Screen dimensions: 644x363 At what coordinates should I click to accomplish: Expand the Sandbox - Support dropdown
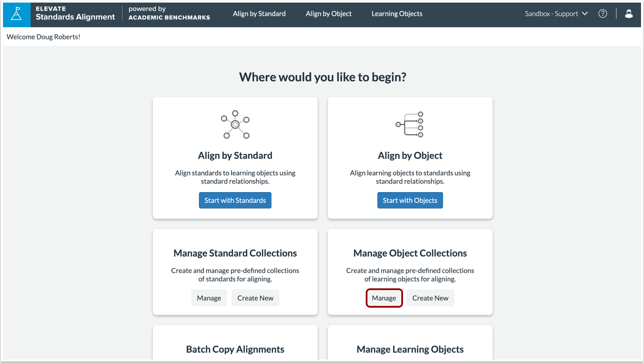click(x=556, y=13)
